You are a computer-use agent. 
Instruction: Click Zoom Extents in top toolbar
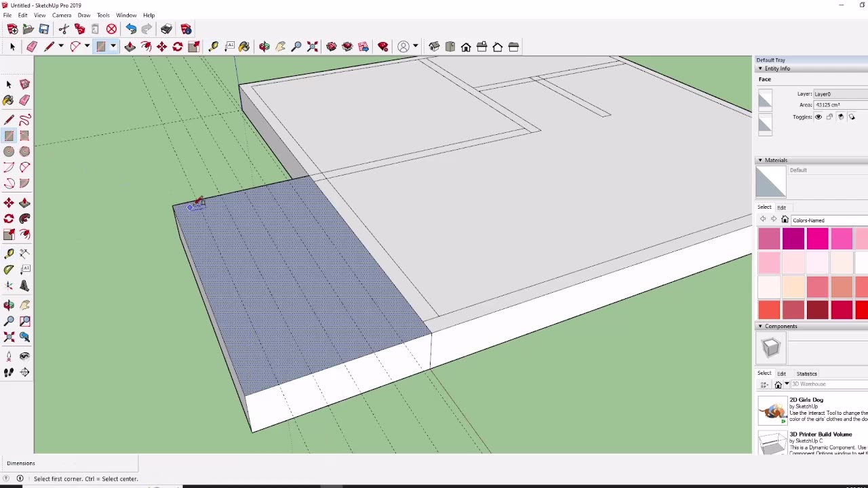pos(313,47)
